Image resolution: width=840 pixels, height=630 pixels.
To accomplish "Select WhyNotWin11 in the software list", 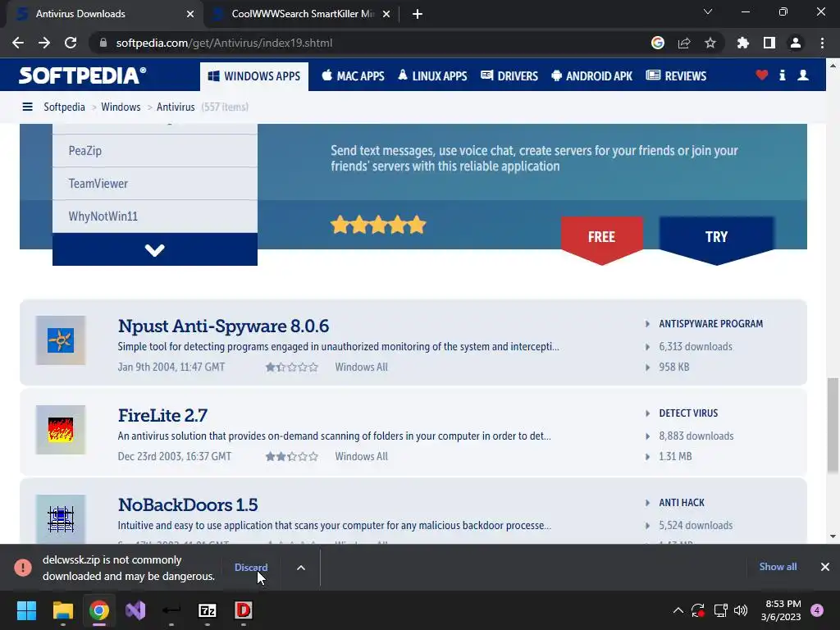I will pyautogui.click(x=155, y=217).
